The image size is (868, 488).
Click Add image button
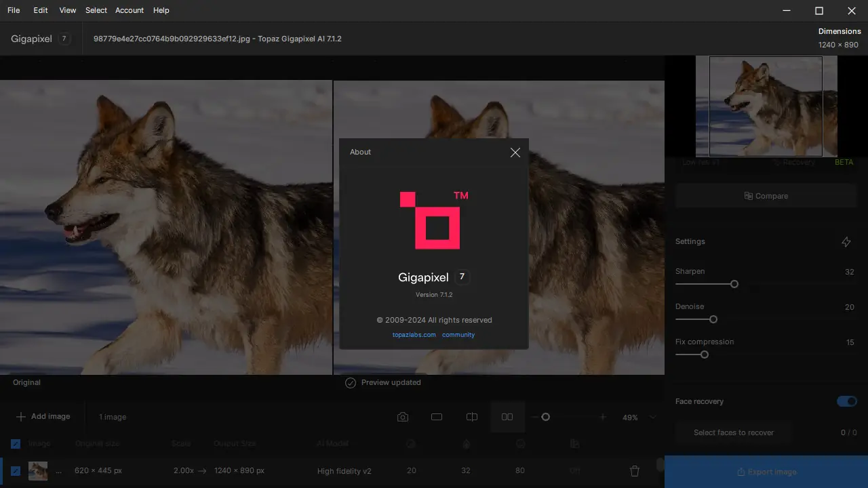tap(43, 416)
